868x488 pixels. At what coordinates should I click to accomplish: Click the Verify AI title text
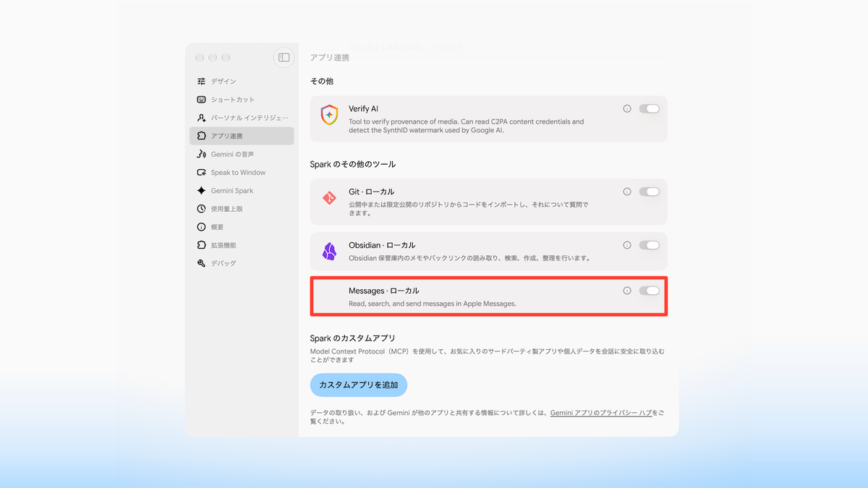pyautogui.click(x=364, y=108)
